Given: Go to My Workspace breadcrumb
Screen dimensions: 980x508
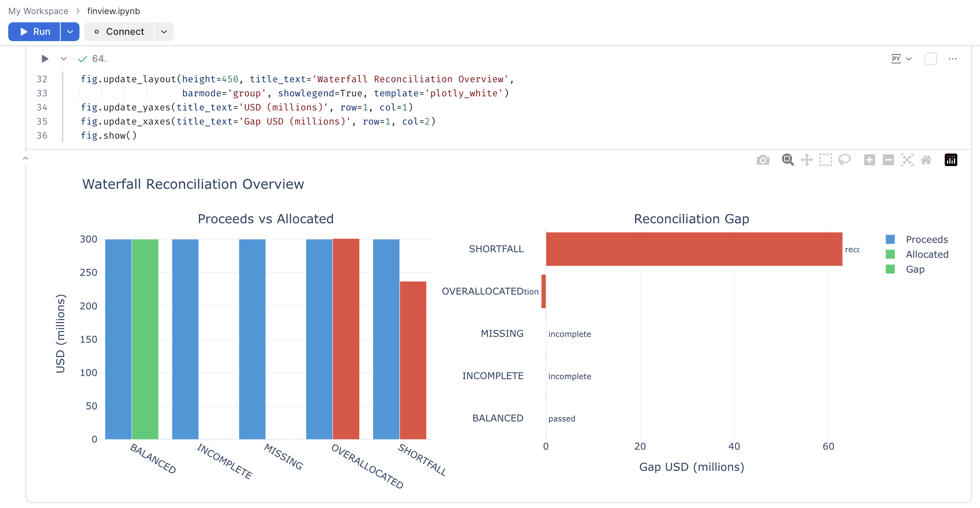Looking at the screenshot, I should click(x=38, y=11).
